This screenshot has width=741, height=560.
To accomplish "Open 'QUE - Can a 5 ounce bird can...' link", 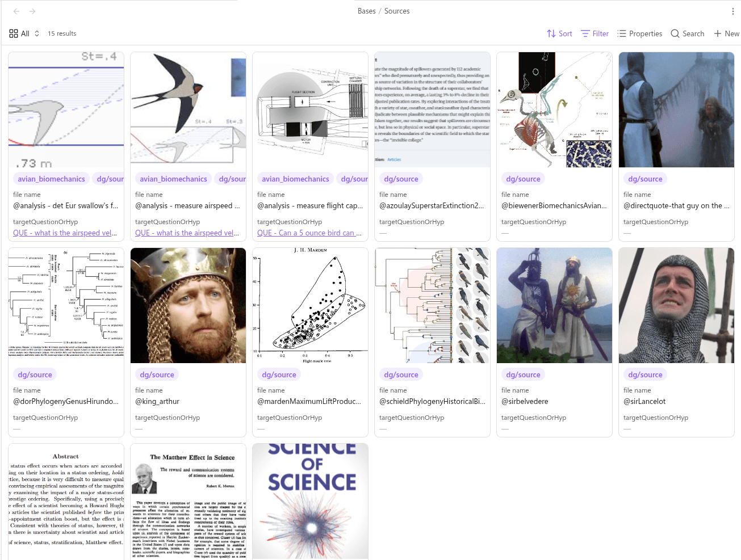I will click(x=309, y=233).
